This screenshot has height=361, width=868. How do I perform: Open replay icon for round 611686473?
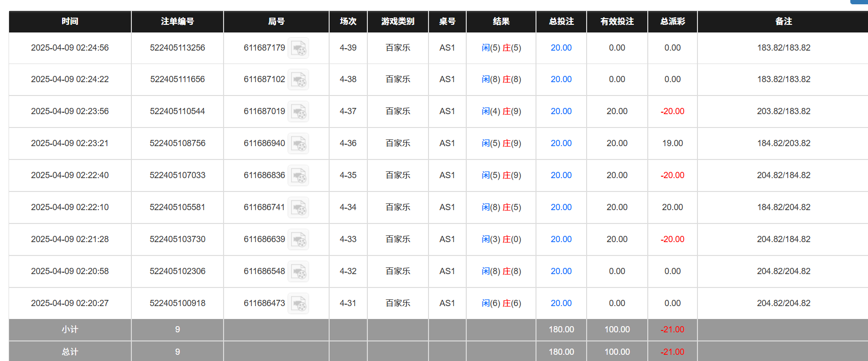(298, 304)
